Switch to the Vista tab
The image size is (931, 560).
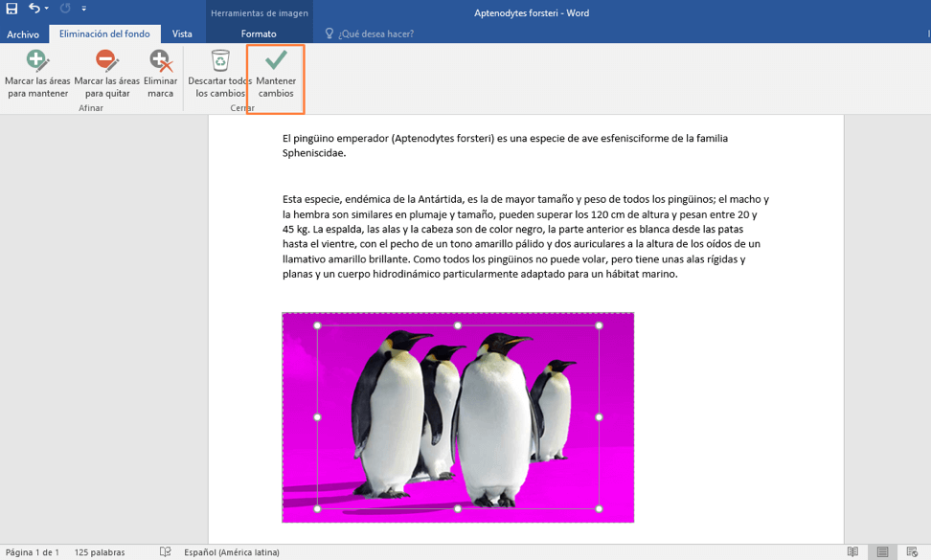[x=182, y=34]
